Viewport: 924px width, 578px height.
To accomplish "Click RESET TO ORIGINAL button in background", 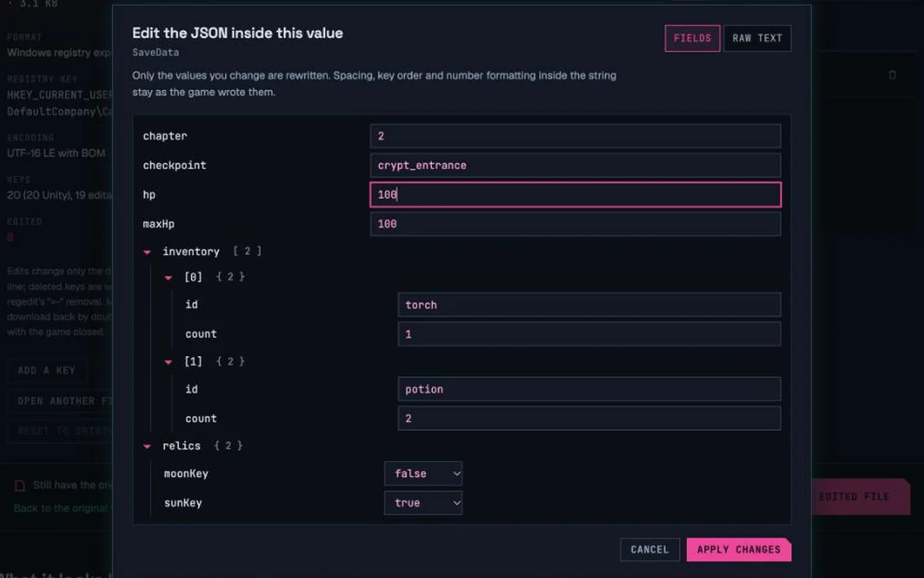I will point(60,431).
